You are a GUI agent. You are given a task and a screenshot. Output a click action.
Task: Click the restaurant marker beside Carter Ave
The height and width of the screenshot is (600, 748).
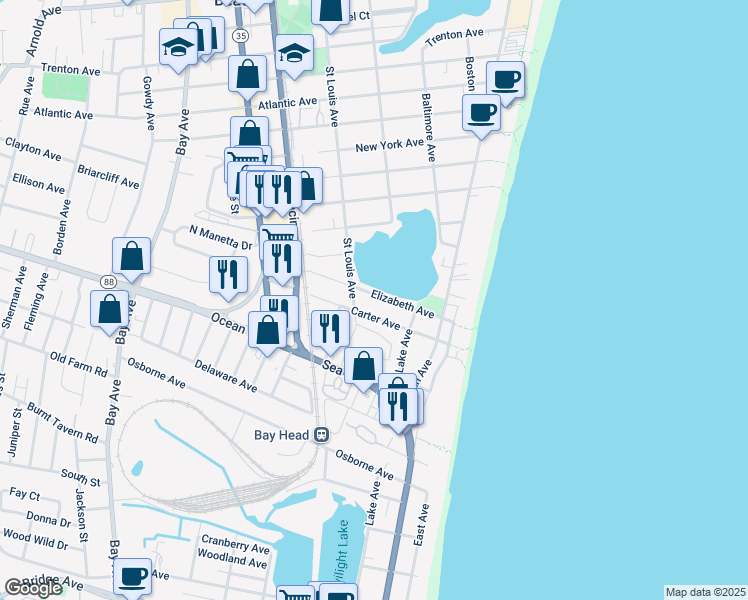point(330,330)
